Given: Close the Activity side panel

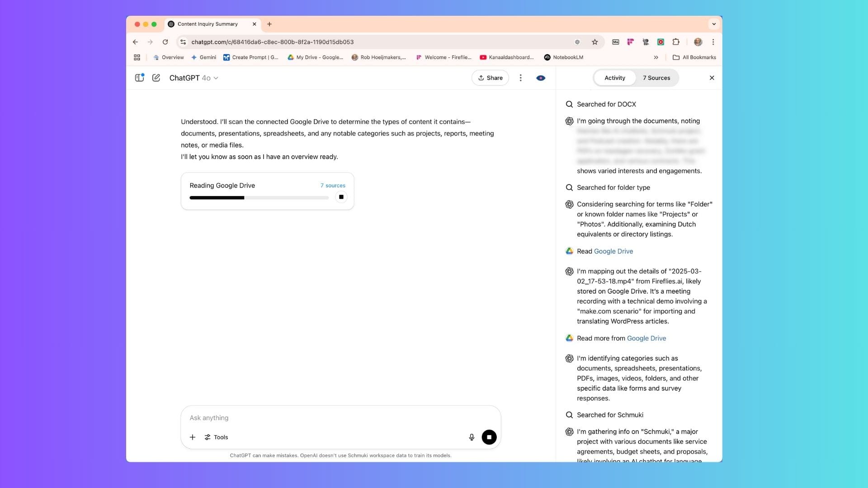Looking at the screenshot, I should (x=712, y=78).
